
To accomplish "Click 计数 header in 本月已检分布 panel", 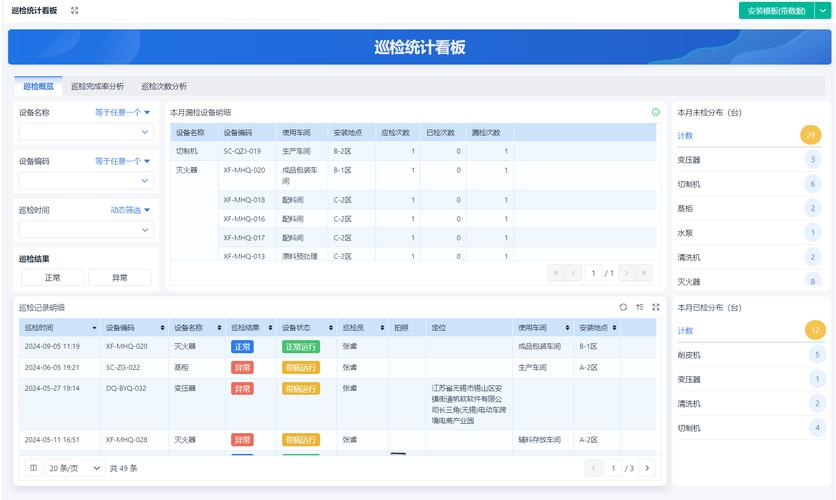I will click(x=685, y=331).
